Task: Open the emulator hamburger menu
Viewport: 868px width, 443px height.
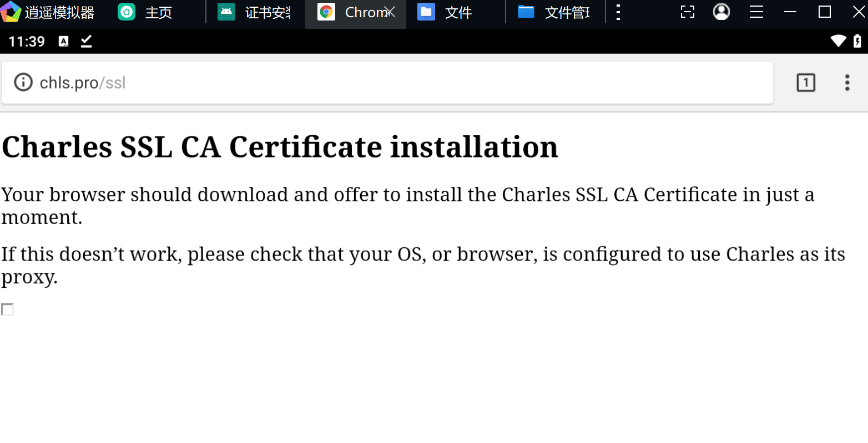Action: [x=756, y=12]
